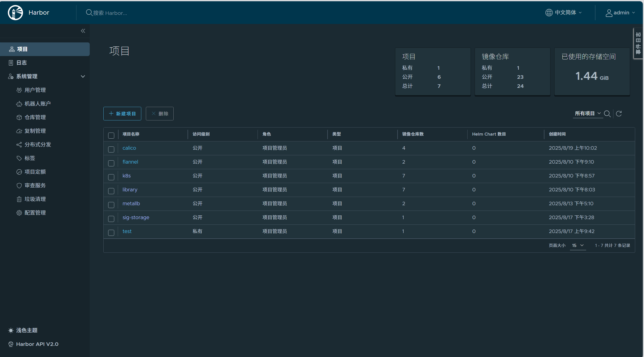The width and height of the screenshot is (644, 357).
Task: Collapse the sidebar with double-chevron icon
Action: [x=83, y=31]
